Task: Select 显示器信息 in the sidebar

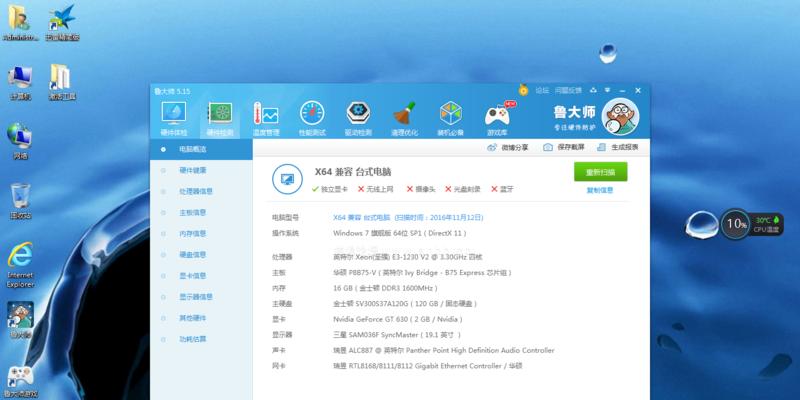Action: (x=201, y=297)
